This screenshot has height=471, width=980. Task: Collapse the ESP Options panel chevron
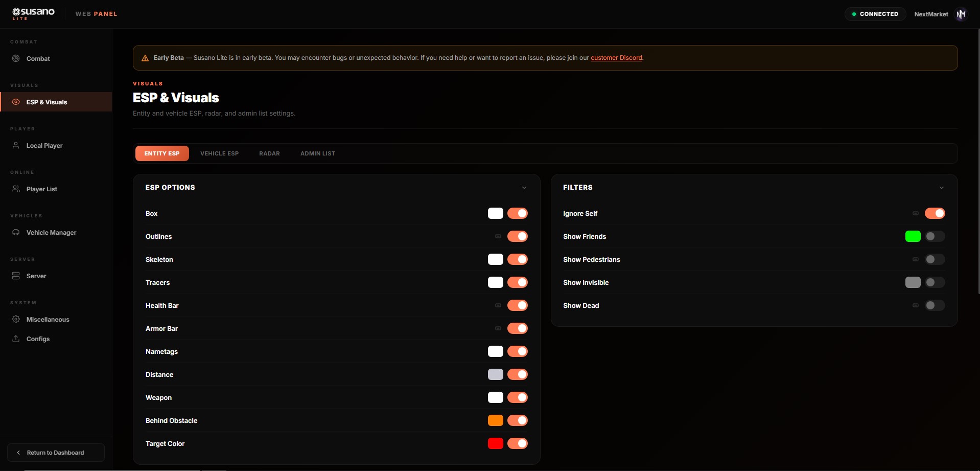[524, 188]
